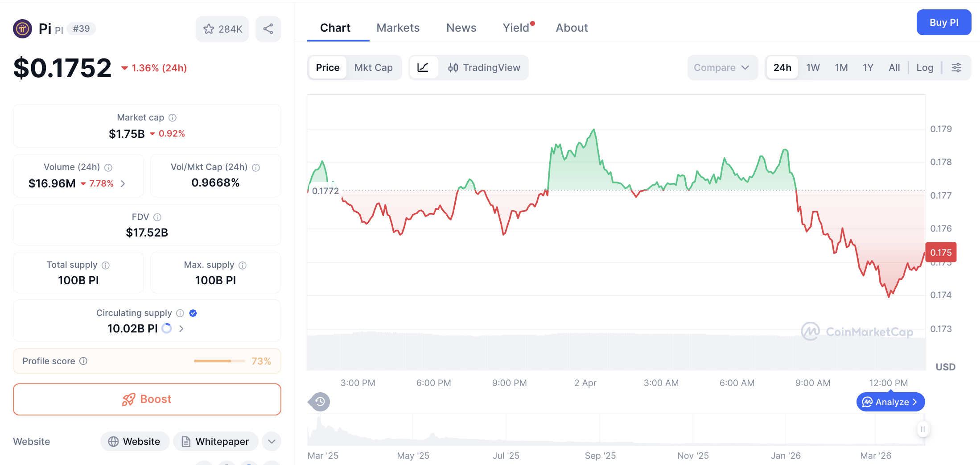Click the Boost button
980x465 pixels.
tap(147, 399)
